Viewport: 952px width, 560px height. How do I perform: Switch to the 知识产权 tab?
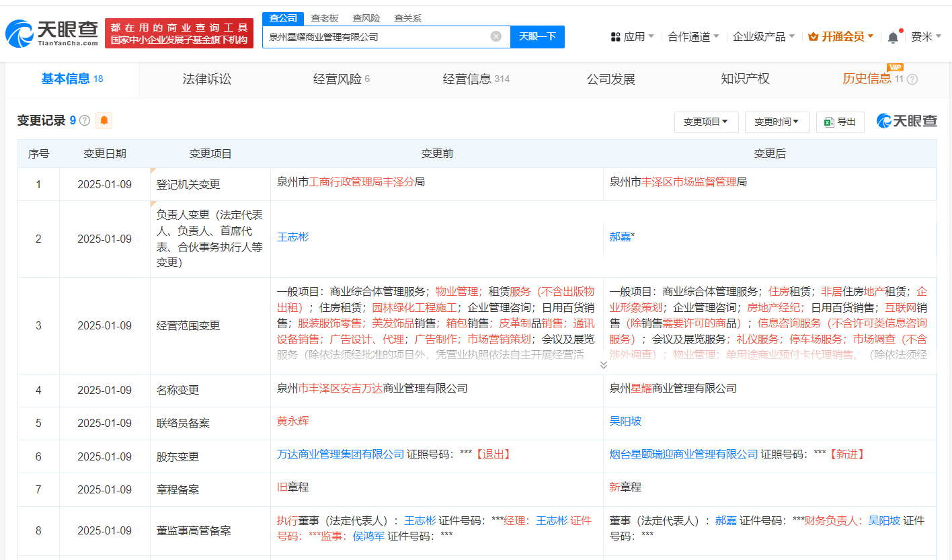click(745, 79)
